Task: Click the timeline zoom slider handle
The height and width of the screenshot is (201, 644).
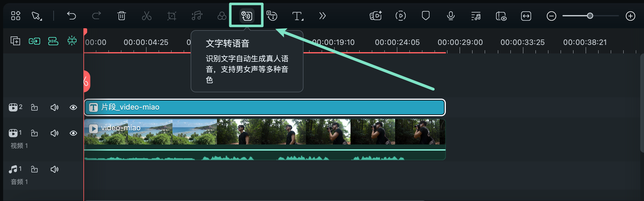Action: (x=590, y=16)
